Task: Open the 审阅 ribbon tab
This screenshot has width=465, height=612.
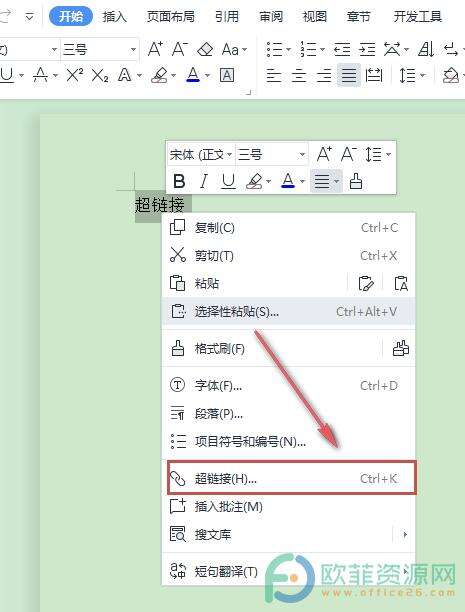Action: coord(271,16)
